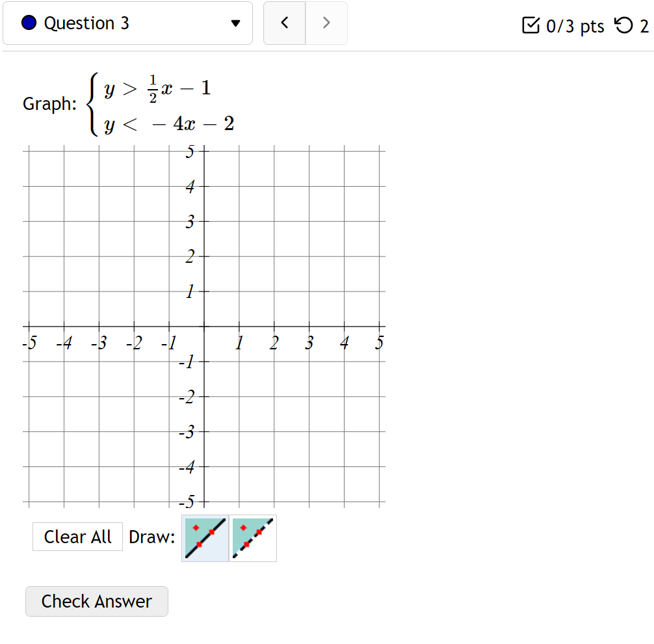Click the dropdown triangle next to Question 3
The image size is (654, 644).
click(234, 23)
